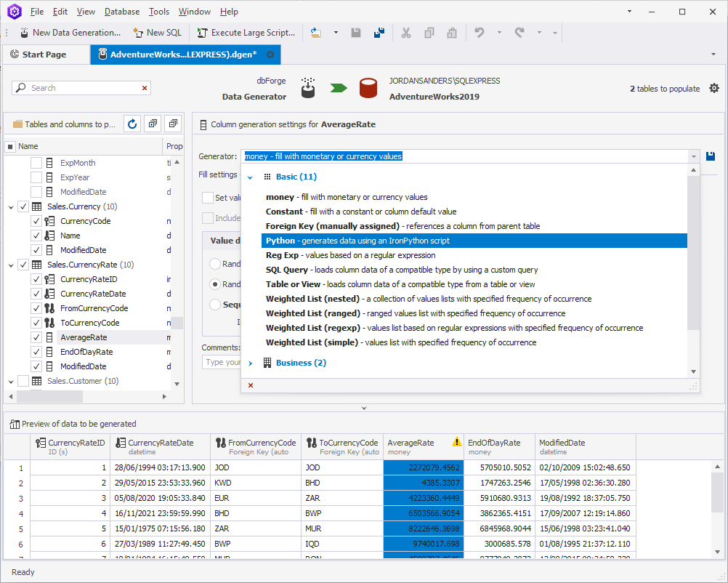Click the save generator blue disk icon
Screen dimensions: 728x583
coord(711,156)
